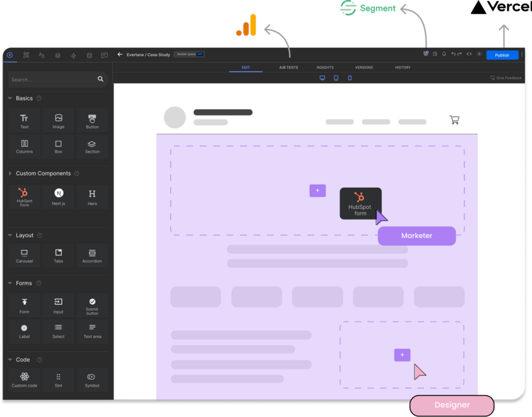The width and height of the screenshot is (532, 417).
Task: Click the Publish button
Action: (x=502, y=55)
